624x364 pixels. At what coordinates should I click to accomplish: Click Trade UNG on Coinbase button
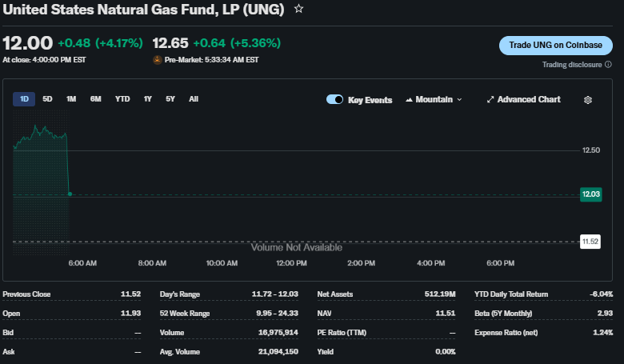(555, 46)
